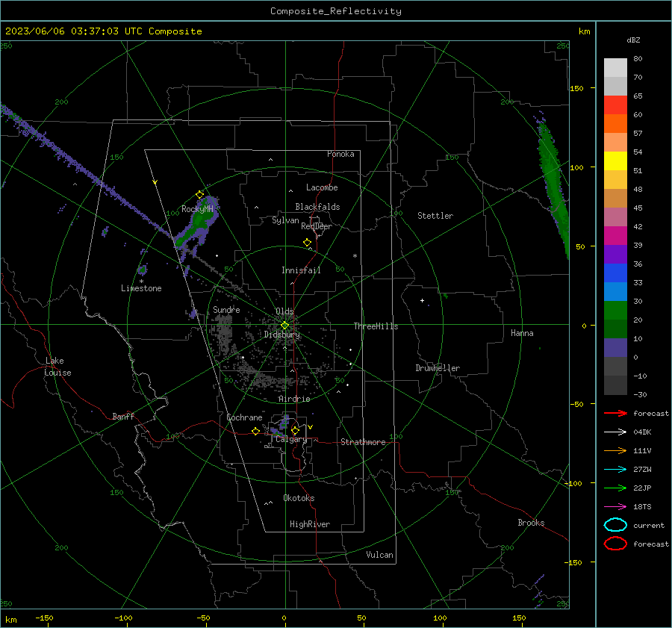Click the Lacombe city label
672x628 pixels.
point(322,187)
